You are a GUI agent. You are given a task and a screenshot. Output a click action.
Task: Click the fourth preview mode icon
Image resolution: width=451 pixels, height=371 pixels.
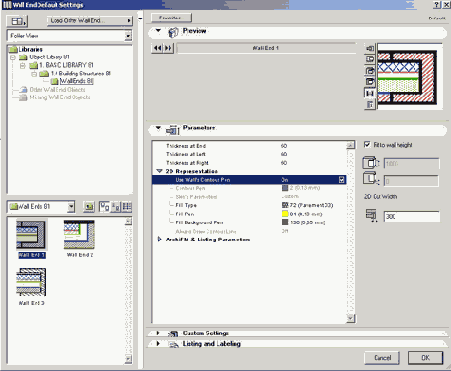coord(370,82)
